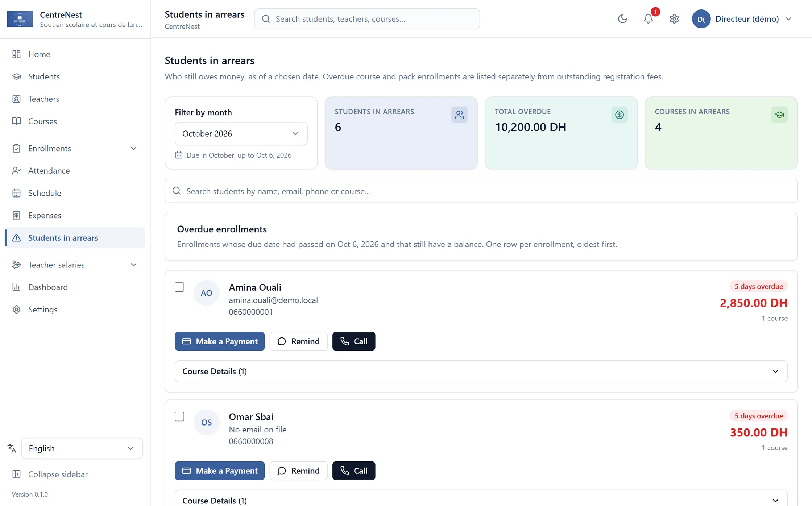The height and width of the screenshot is (506, 812).
Task: Click the language translate icon
Action: (x=12, y=448)
